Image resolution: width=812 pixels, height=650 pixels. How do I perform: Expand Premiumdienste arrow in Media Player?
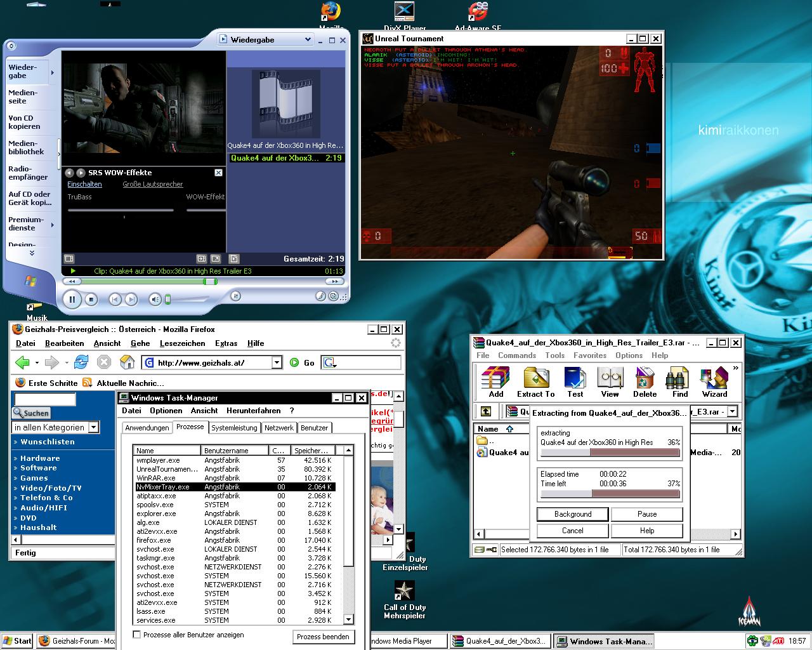(52, 224)
